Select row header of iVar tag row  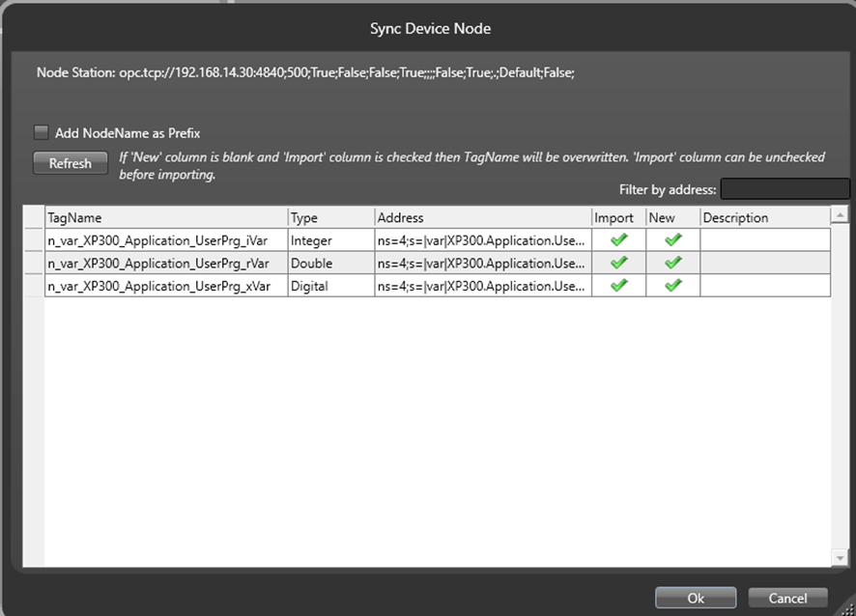33,239
